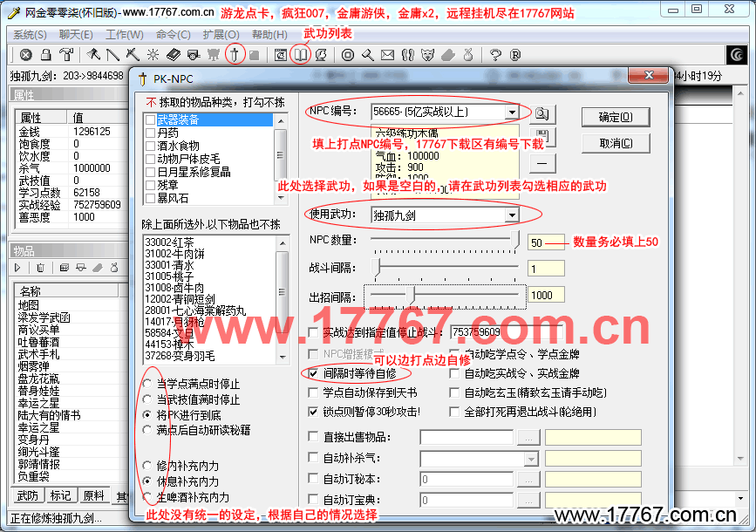
Task: Click the stop (circled X) toolbar icon
Action: 26,55
